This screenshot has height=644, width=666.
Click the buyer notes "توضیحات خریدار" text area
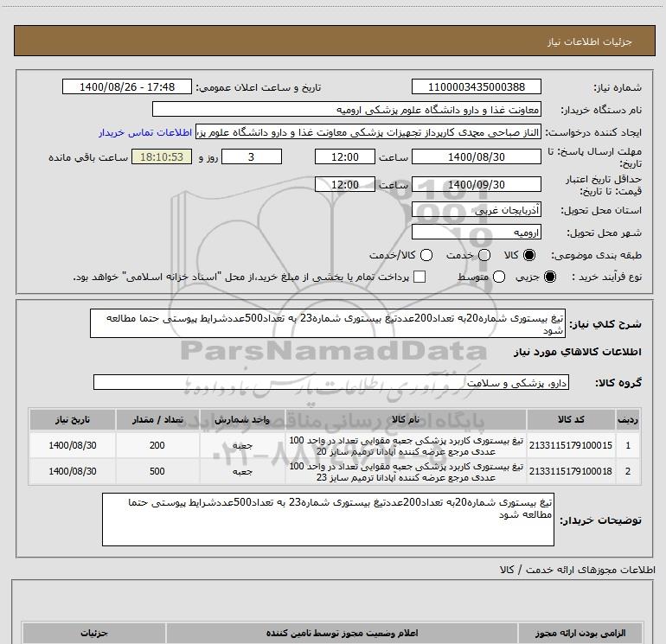328,520
